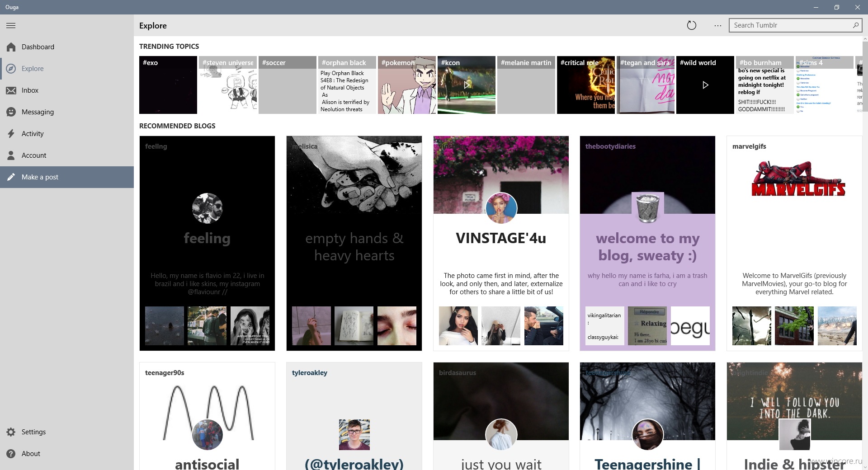Open the Inbox envelope icon
The width and height of the screenshot is (868, 470).
(x=11, y=90)
